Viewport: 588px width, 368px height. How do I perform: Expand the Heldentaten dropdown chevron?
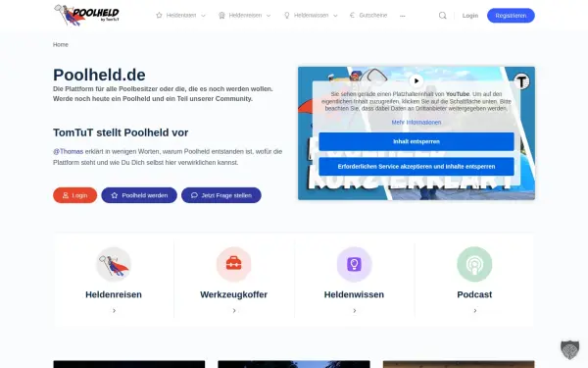click(203, 16)
